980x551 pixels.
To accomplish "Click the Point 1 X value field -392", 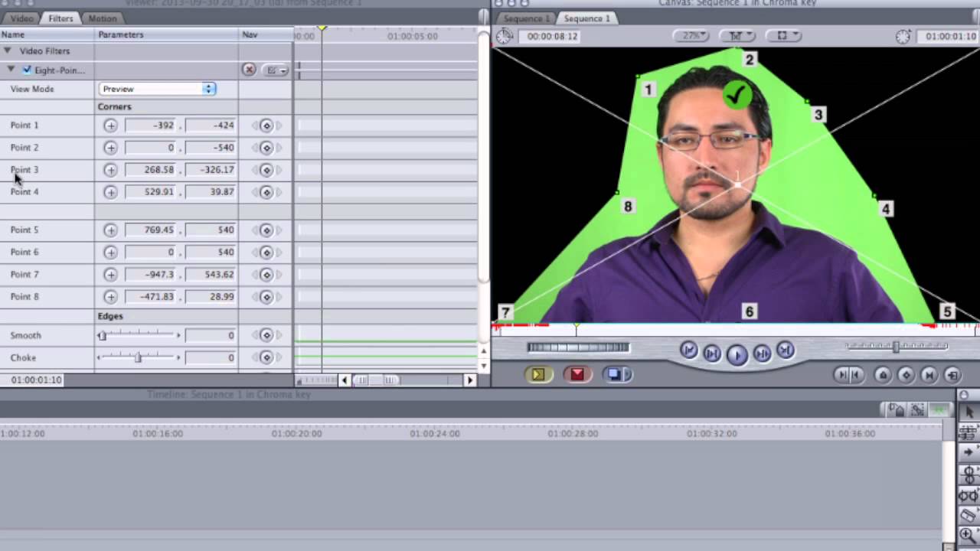I will [150, 125].
